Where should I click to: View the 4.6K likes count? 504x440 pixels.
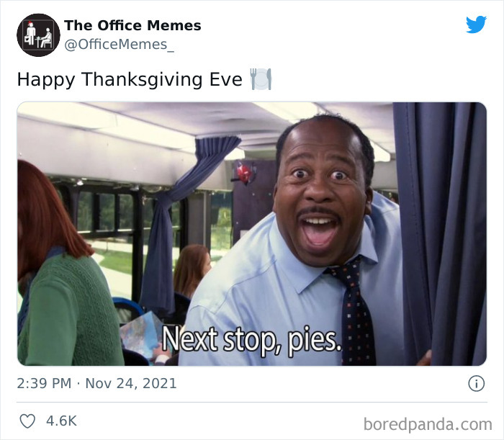click(61, 421)
